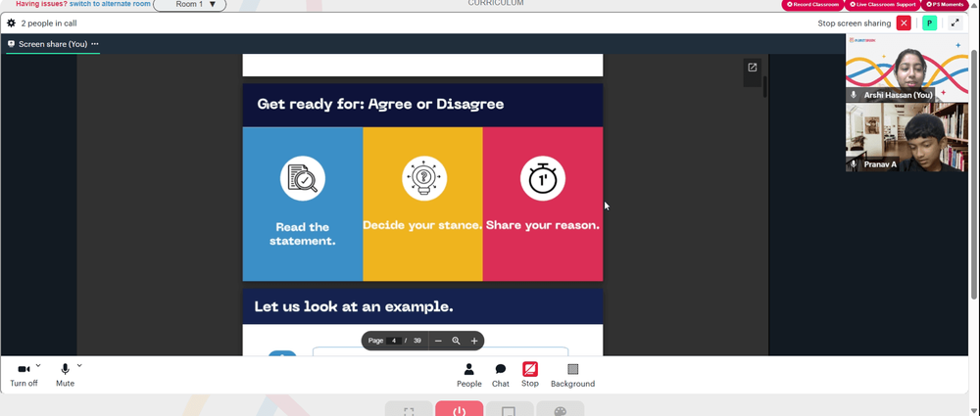The image size is (980, 416).
Task: Click Live Classroom Support button
Action: click(882, 4)
